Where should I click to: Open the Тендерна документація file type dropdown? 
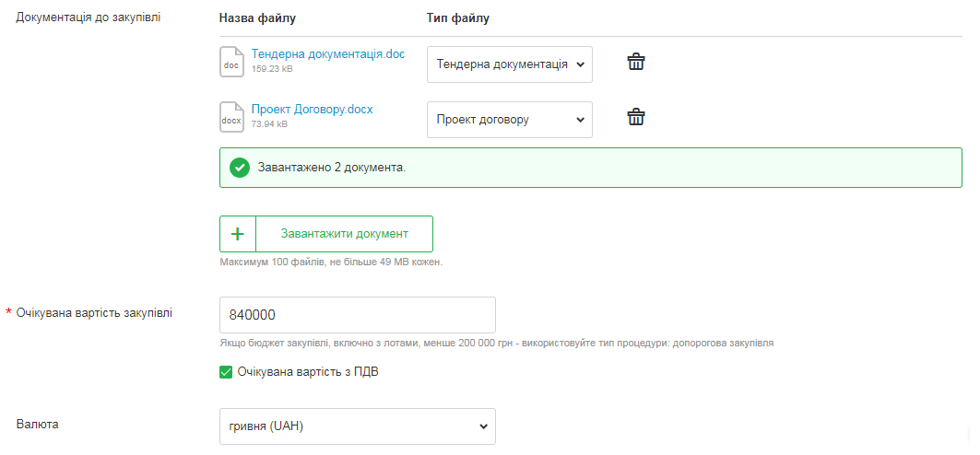tap(510, 64)
